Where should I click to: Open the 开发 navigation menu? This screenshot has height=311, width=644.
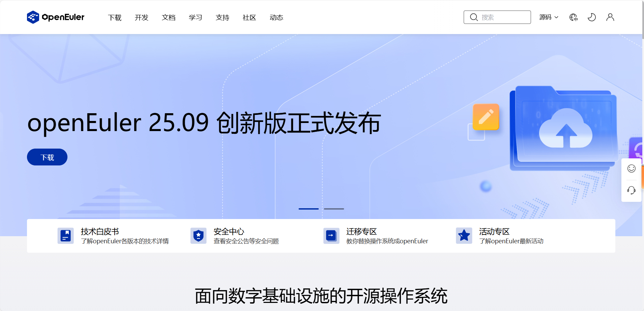[141, 18]
